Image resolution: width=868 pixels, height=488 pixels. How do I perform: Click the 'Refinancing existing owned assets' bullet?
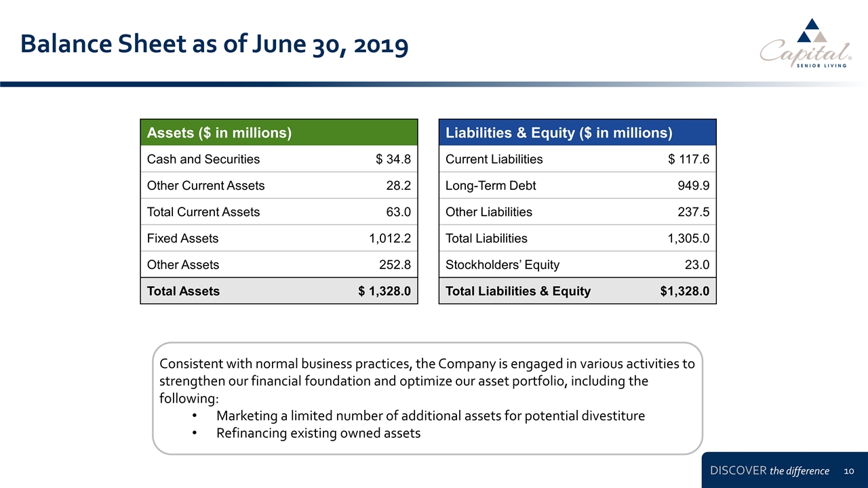click(318, 433)
